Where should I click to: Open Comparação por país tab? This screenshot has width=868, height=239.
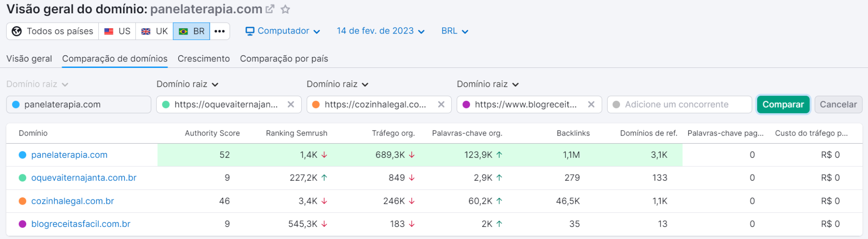[x=284, y=59]
